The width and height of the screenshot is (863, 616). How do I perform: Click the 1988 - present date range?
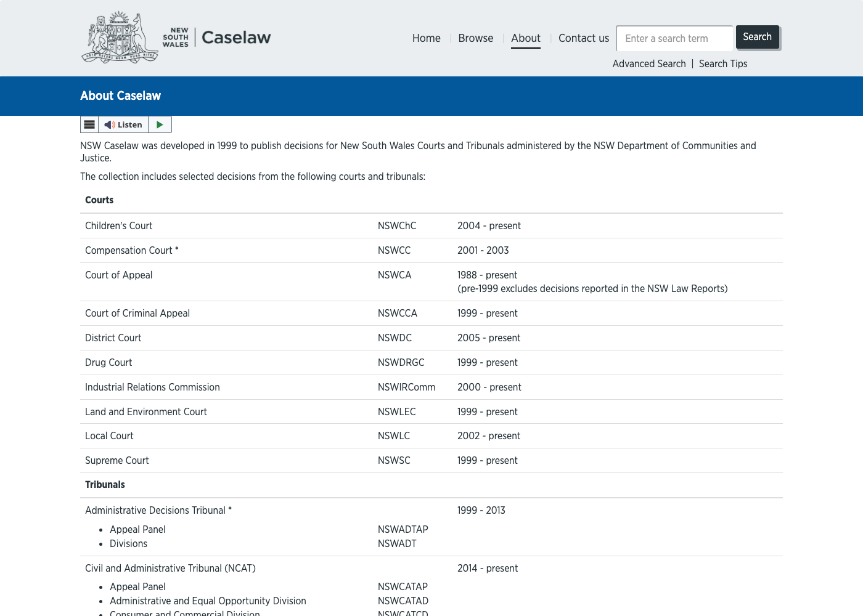click(x=488, y=275)
